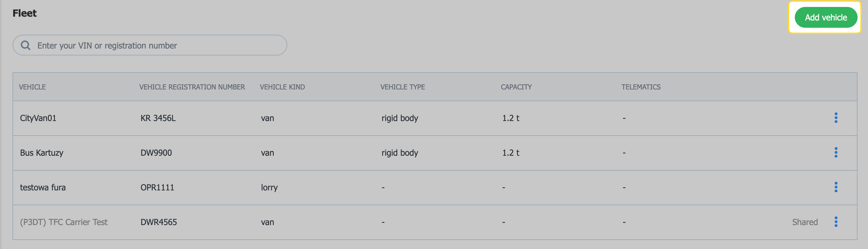This screenshot has height=249, width=868.
Task: Open the three-dot menu for Bus Kartuzy
Action: pyautogui.click(x=836, y=153)
